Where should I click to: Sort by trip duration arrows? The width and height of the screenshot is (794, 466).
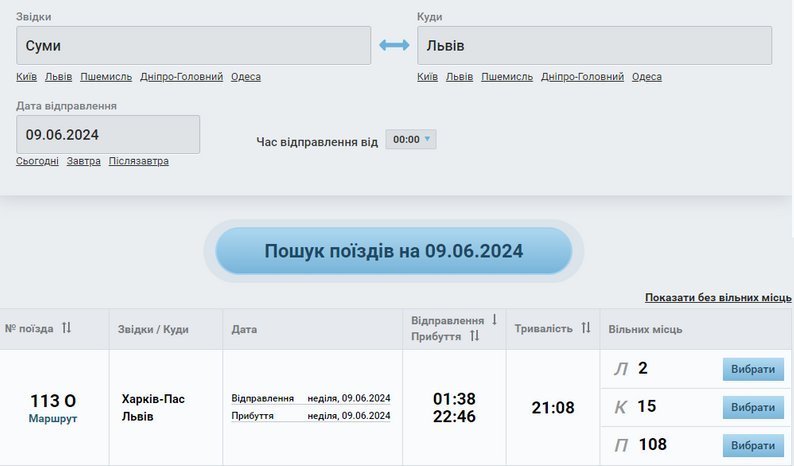coord(586,328)
